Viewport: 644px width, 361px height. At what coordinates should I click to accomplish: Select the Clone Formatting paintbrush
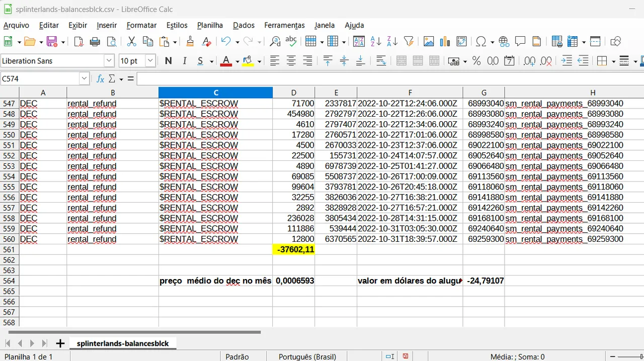(190, 42)
